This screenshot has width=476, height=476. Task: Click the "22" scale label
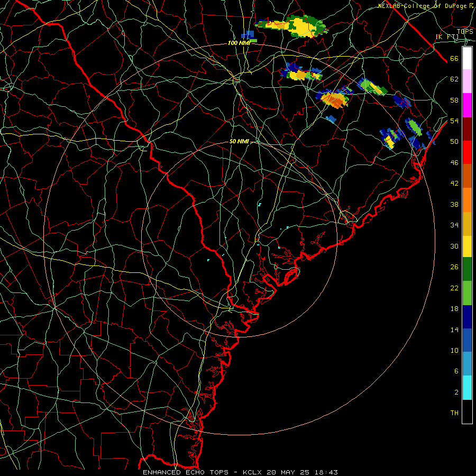(x=454, y=288)
